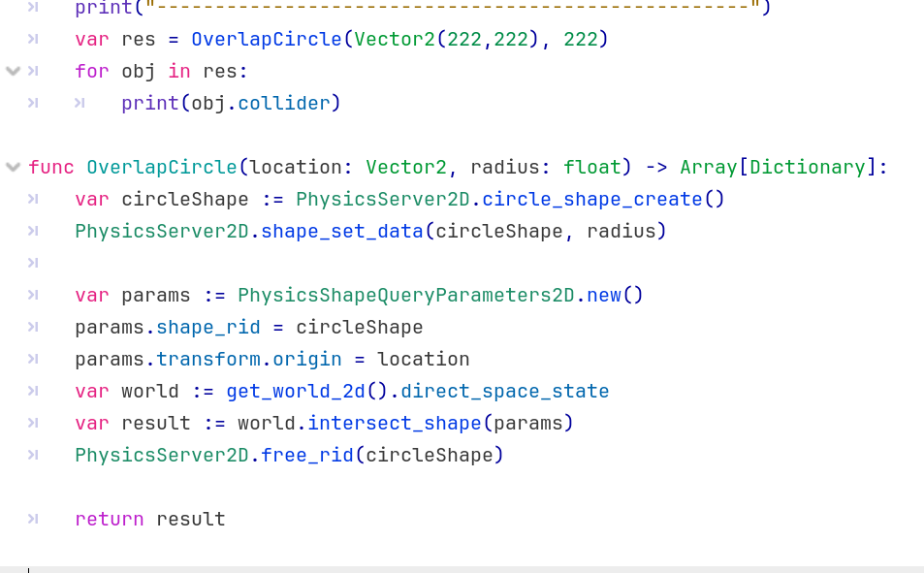The width and height of the screenshot is (924, 573).
Task: Click 'collider' in print statement
Action: point(284,103)
